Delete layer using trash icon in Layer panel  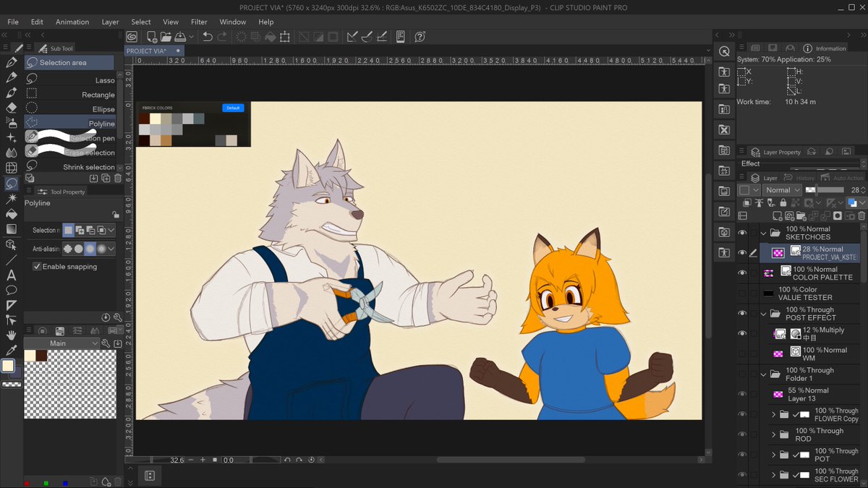tap(861, 215)
